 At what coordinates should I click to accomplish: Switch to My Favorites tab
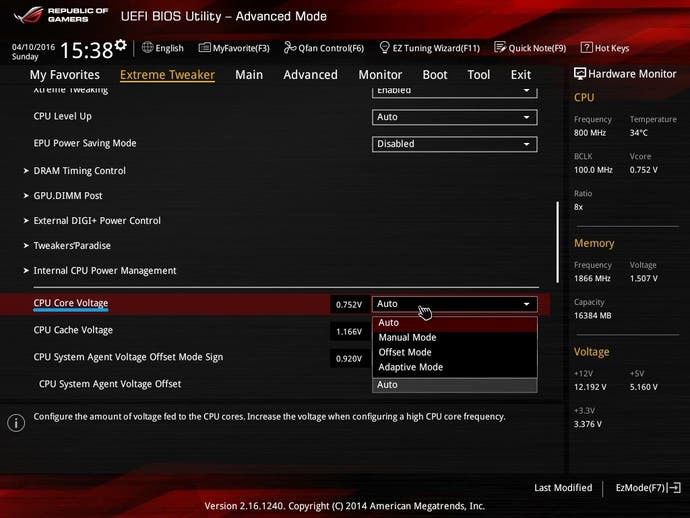[x=65, y=75]
